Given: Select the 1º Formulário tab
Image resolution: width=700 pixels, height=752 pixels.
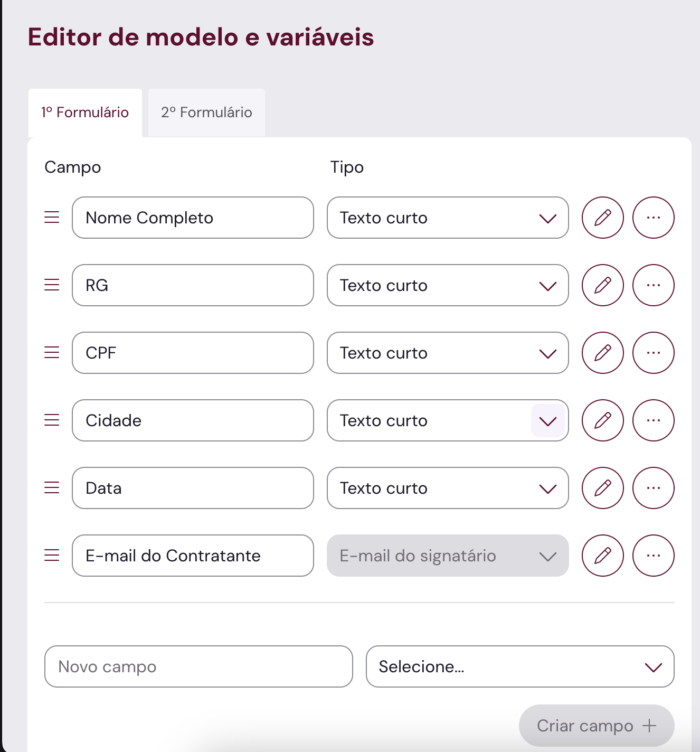Looking at the screenshot, I should point(85,112).
